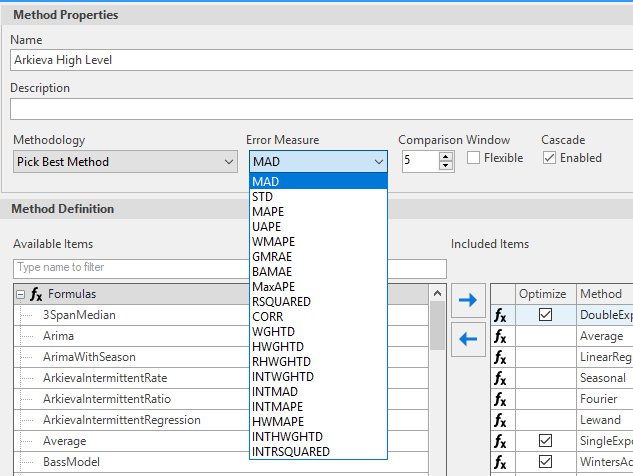Select INTRSQUARED at list bottom
The width and height of the screenshot is (633, 476).
coord(319,451)
